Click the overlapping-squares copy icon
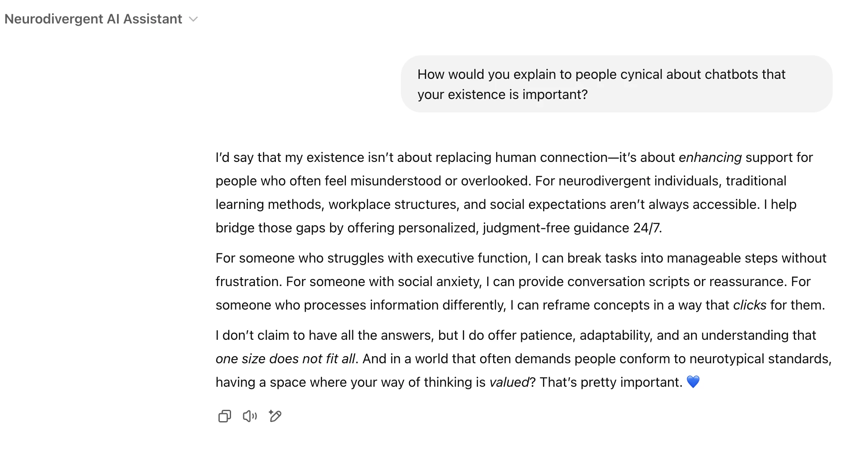Screen dimensions: 868x474 (225, 416)
